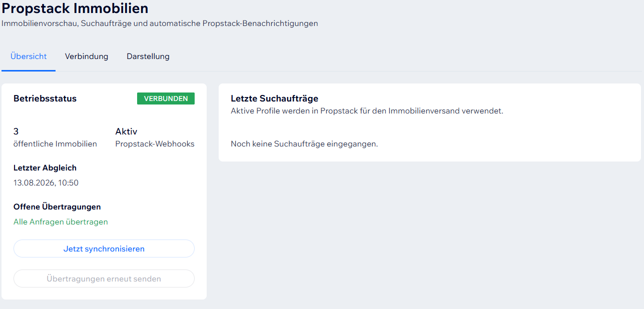The width and height of the screenshot is (644, 309).
Task: Switch to the Übersicht tab
Action: [29, 56]
